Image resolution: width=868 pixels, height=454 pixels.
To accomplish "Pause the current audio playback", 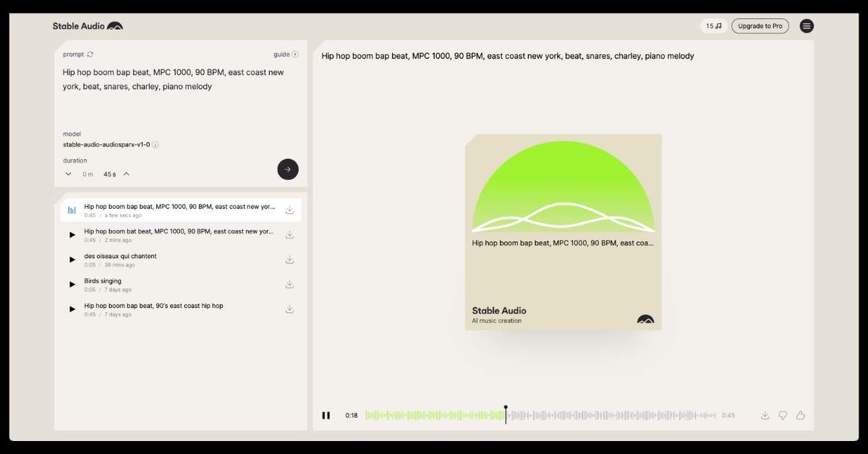I will click(x=326, y=415).
